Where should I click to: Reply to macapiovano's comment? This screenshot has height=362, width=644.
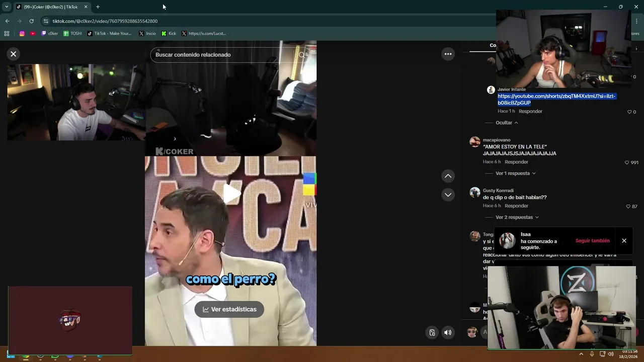pos(516,162)
